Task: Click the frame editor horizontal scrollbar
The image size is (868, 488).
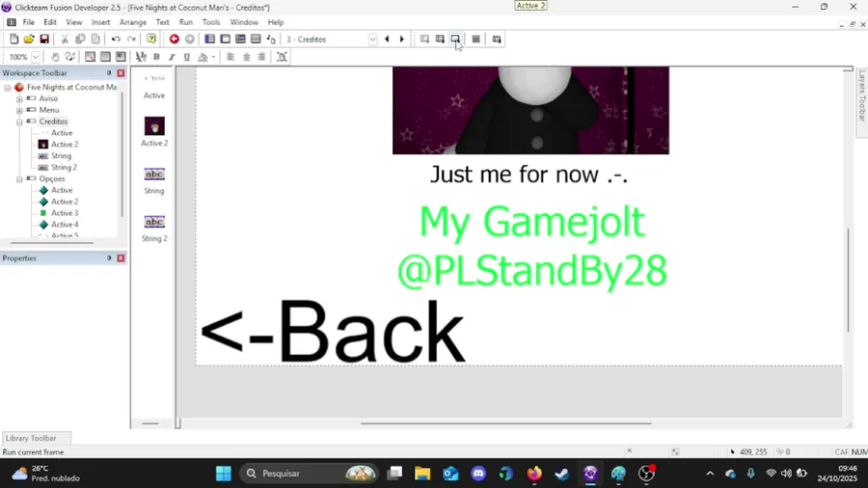Action: 506,423
